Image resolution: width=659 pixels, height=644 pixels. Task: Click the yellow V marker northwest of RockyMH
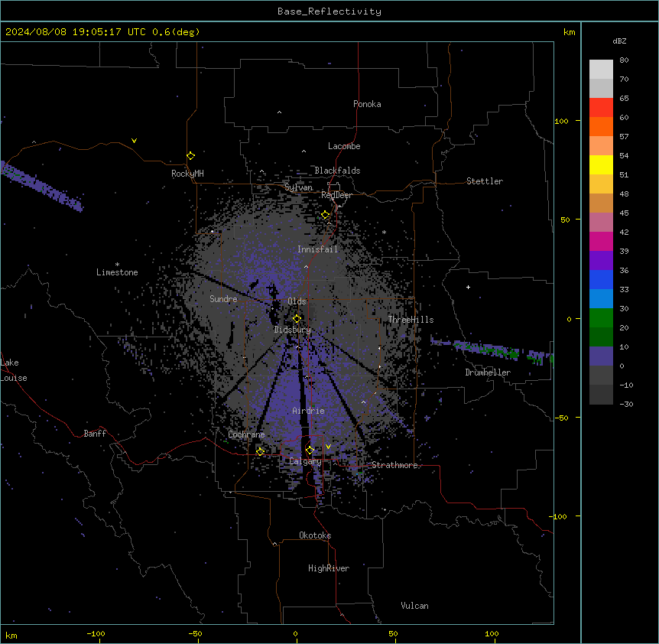[134, 141]
